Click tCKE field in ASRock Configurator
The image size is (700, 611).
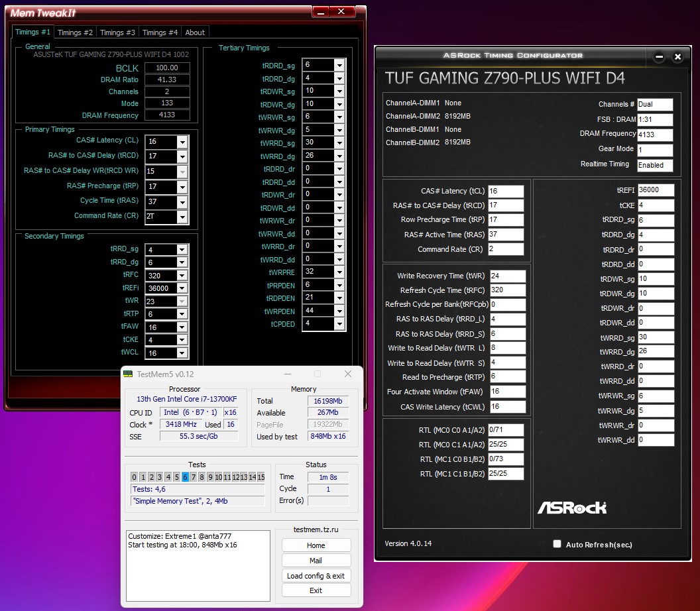(656, 205)
